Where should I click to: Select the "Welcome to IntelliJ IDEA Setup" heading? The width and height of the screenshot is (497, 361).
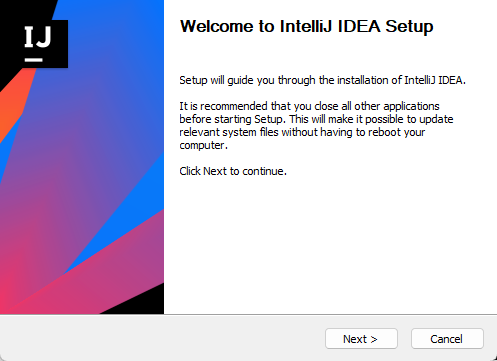tap(306, 26)
